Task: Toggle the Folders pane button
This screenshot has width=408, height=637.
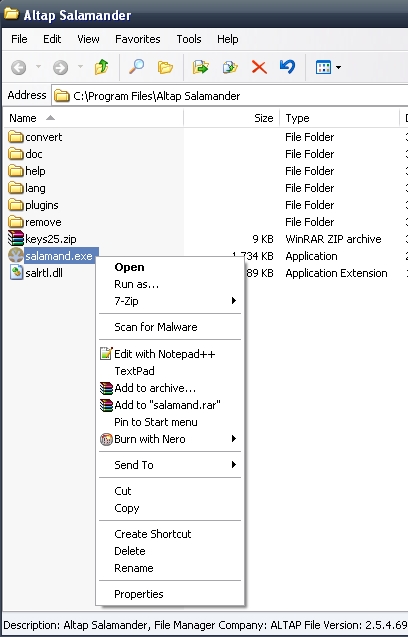Action: 165,67
